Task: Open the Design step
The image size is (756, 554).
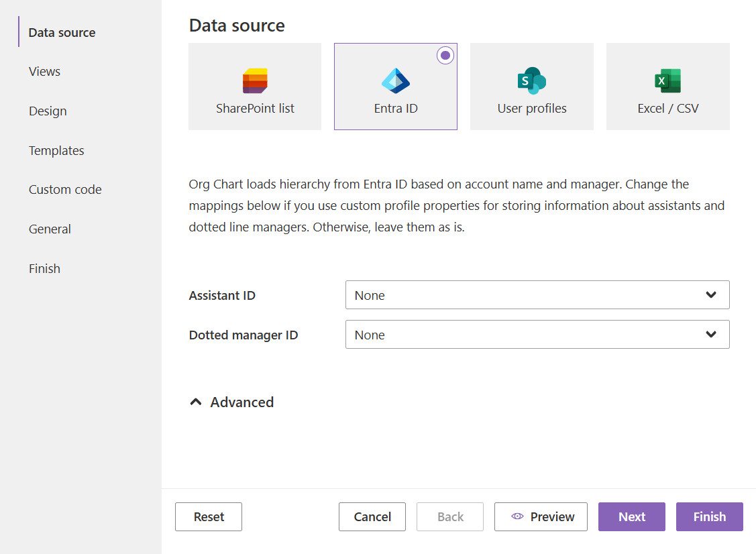Action: (x=48, y=111)
